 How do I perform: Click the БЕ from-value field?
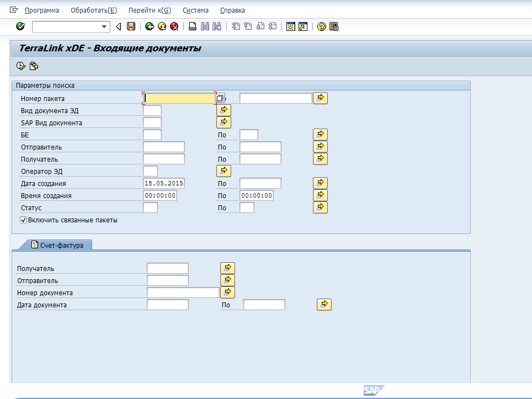pos(152,135)
